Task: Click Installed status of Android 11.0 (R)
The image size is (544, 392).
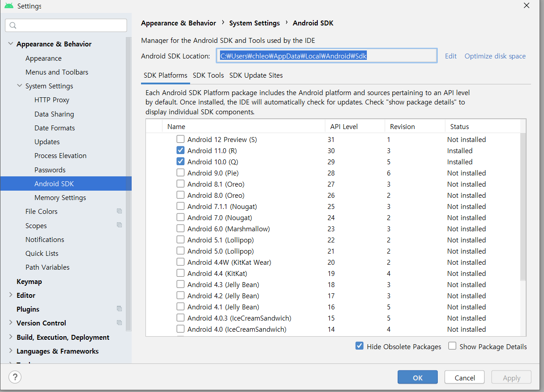Action: [460, 150]
